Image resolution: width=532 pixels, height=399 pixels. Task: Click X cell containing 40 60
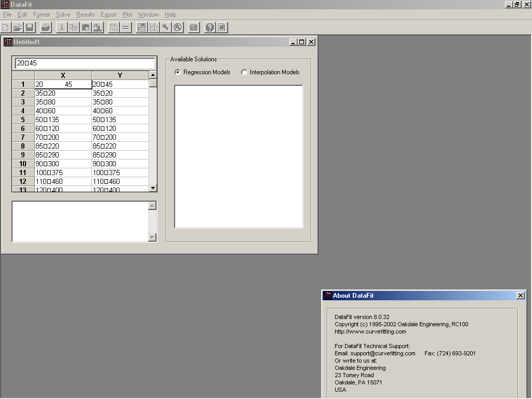[63, 111]
